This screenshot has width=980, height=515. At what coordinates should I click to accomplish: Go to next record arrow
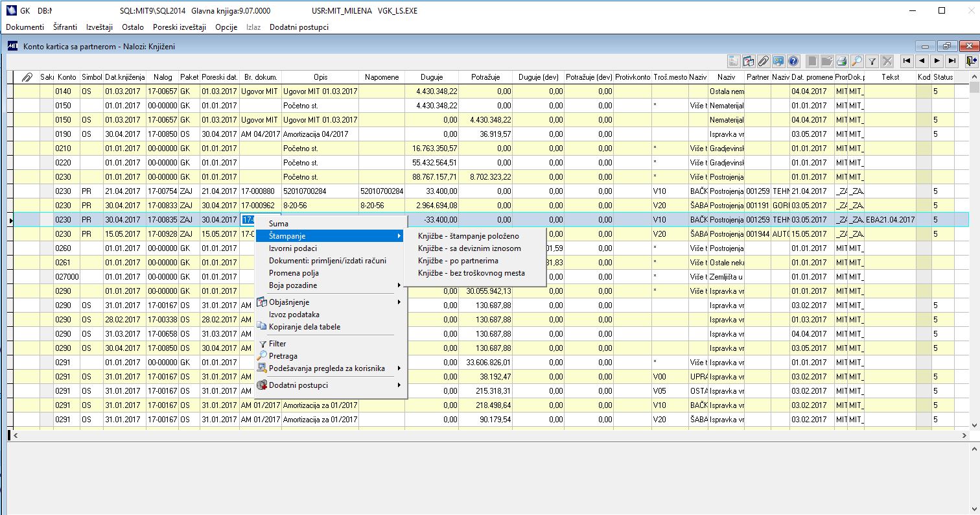point(937,61)
